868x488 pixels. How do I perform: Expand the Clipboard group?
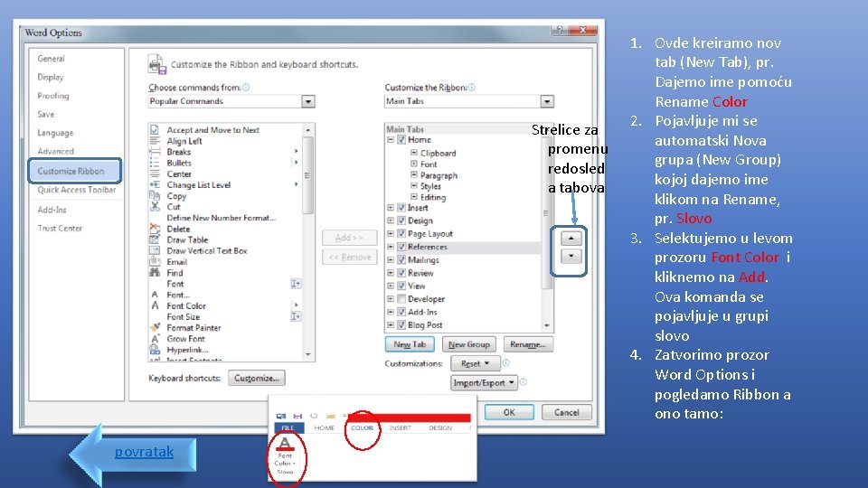coord(414,153)
